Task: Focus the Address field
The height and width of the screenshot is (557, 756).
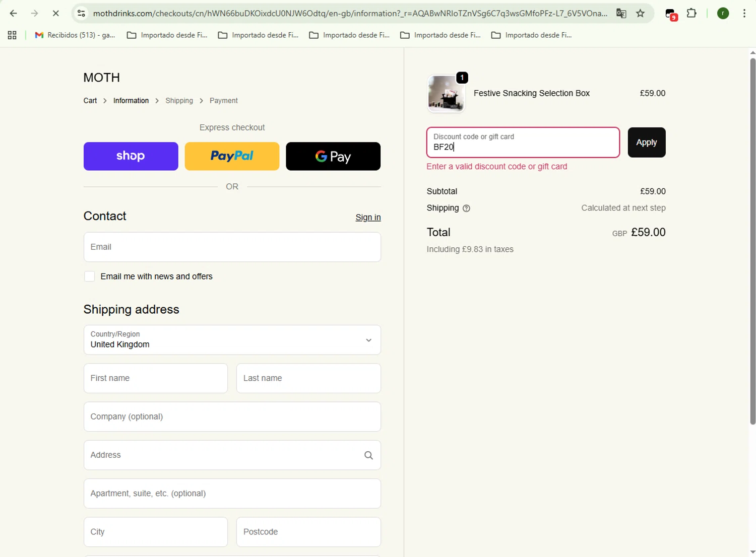Action: click(232, 455)
